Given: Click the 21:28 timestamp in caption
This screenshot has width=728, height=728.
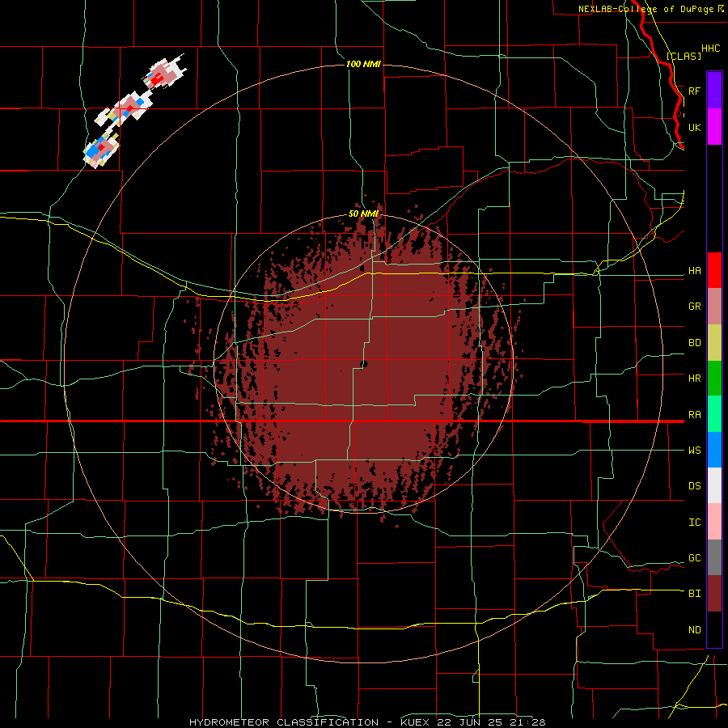Looking at the screenshot, I should click(529, 722).
